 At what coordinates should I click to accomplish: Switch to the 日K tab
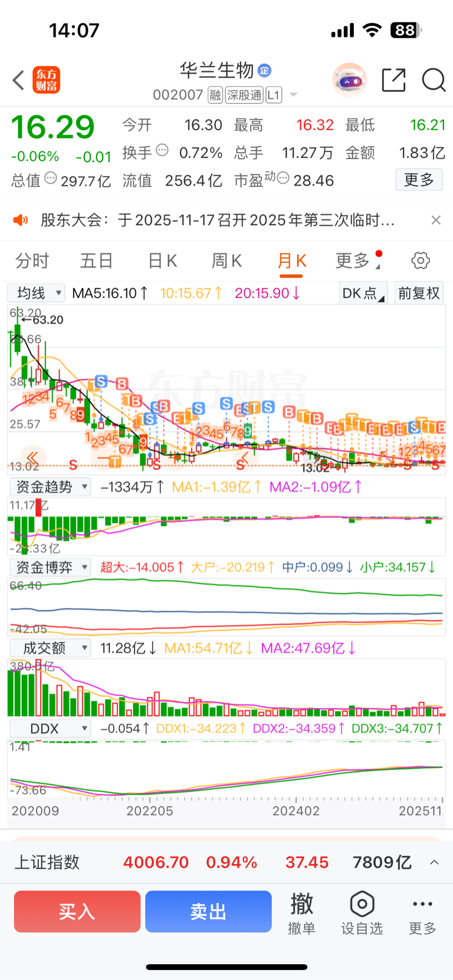[x=162, y=260]
